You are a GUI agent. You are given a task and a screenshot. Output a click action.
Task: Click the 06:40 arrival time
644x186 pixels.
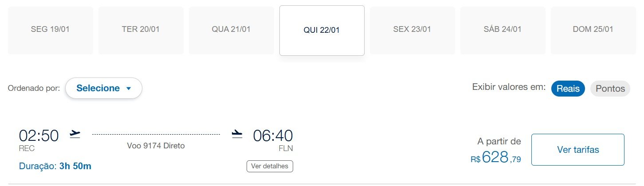[273, 136]
